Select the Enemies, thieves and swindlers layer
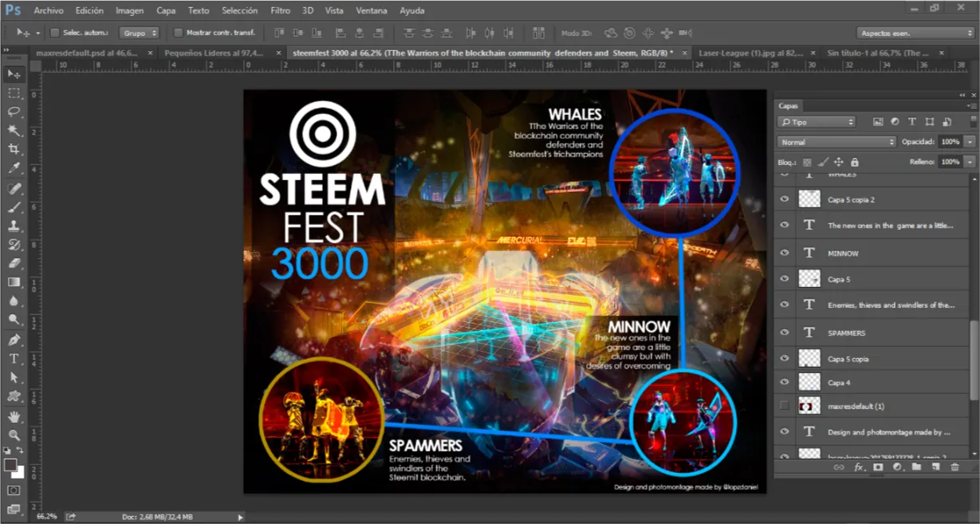The image size is (980, 524). click(x=873, y=305)
